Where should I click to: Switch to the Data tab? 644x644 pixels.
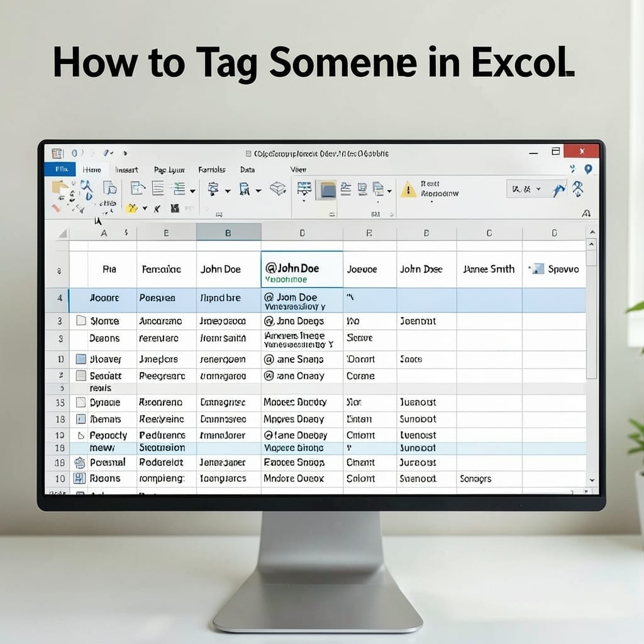point(247,170)
